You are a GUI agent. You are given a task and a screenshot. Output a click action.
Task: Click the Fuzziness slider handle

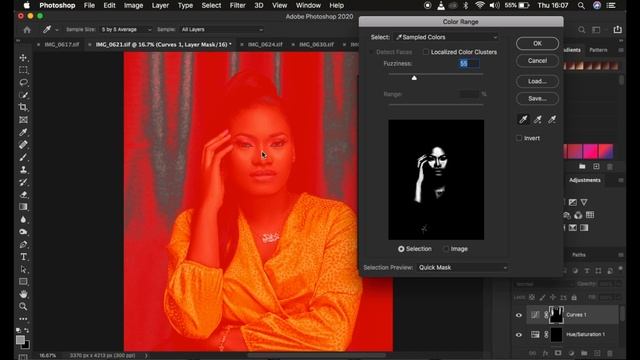(414, 78)
